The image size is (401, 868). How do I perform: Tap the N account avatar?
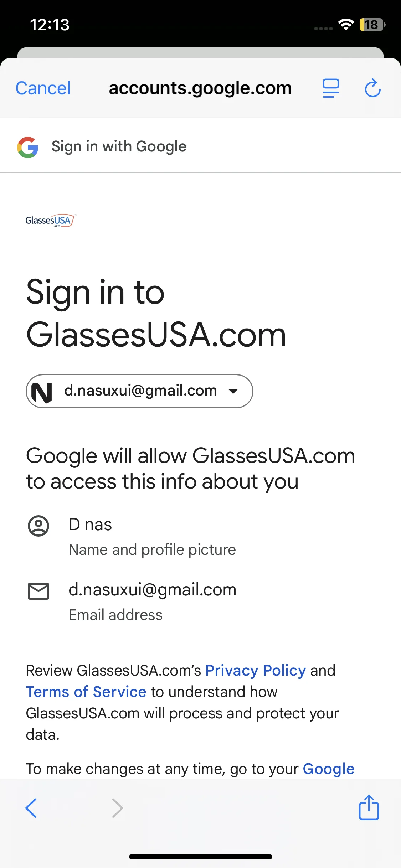pos(42,392)
